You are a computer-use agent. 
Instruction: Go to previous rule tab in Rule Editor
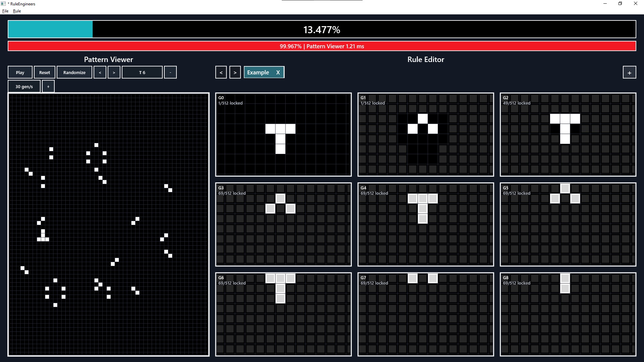pyautogui.click(x=221, y=72)
